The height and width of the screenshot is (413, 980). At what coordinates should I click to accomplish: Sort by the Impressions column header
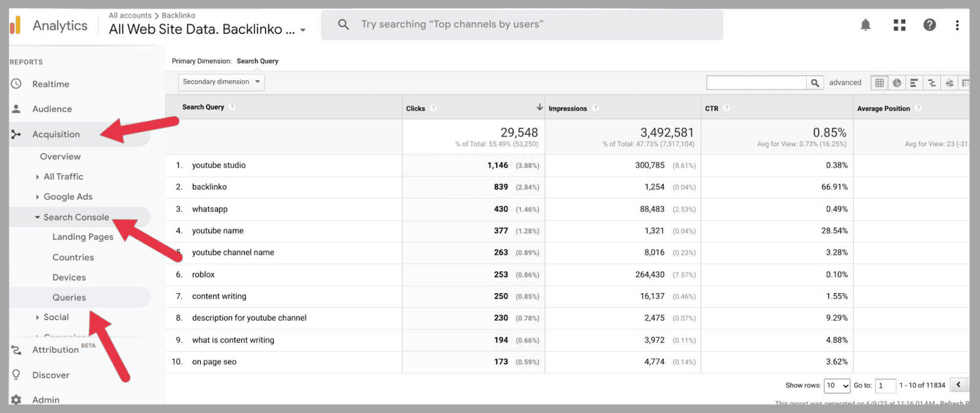pos(568,108)
